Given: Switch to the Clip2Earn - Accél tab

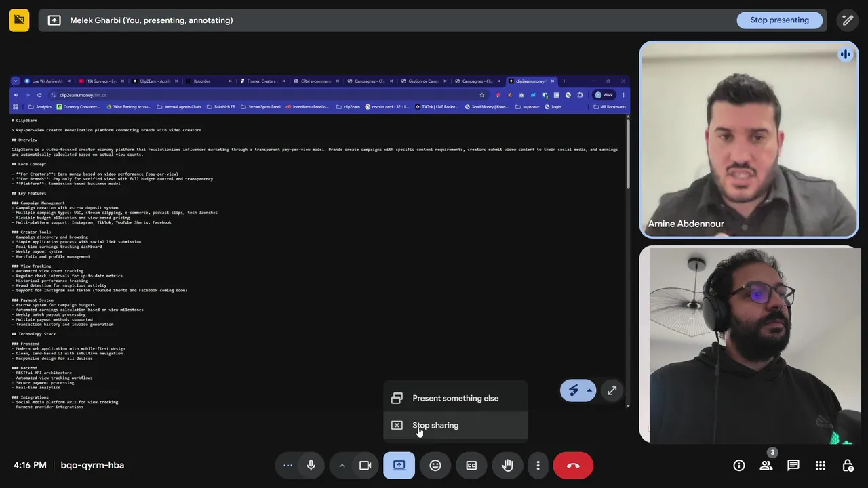Looking at the screenshot, I should point(155,81).
